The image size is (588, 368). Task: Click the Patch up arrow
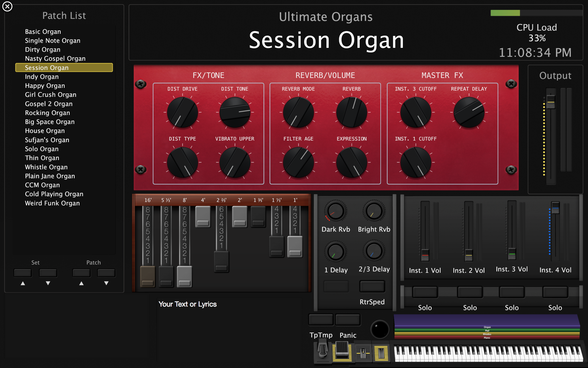[81, 273]
